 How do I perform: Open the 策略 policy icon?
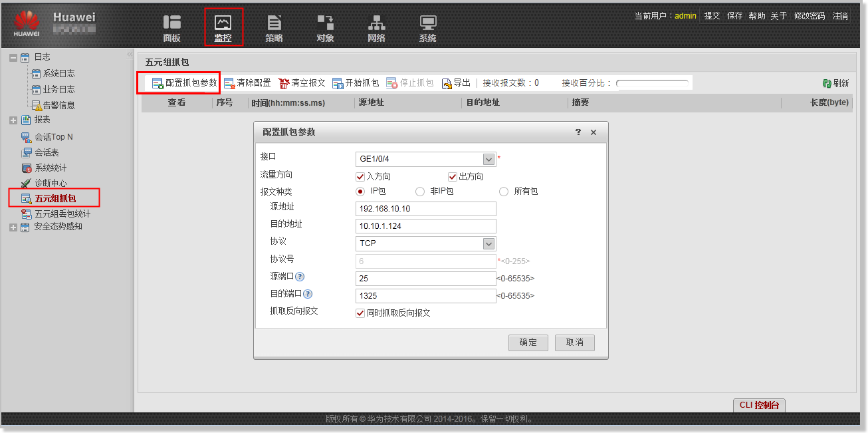pyautogui.click(x=274, y=23)
